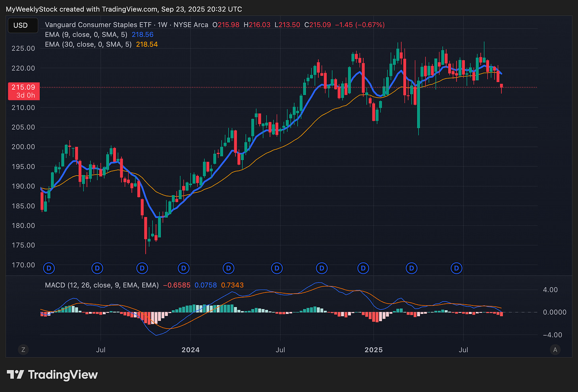The height and width of the screenshot is (392, 578).
Task: Click the last dividend D marker on the chart
Action: [x=457, y=269]
